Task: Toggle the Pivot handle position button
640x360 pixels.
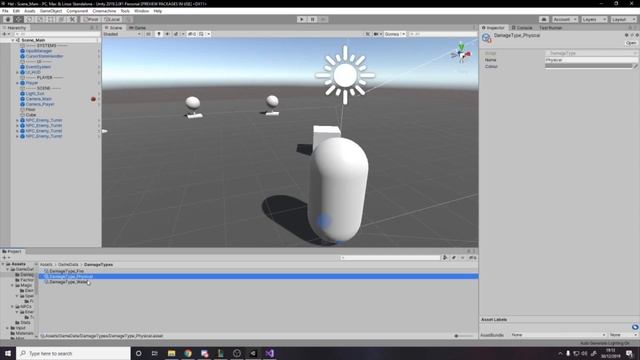Action: coord(91,19)
